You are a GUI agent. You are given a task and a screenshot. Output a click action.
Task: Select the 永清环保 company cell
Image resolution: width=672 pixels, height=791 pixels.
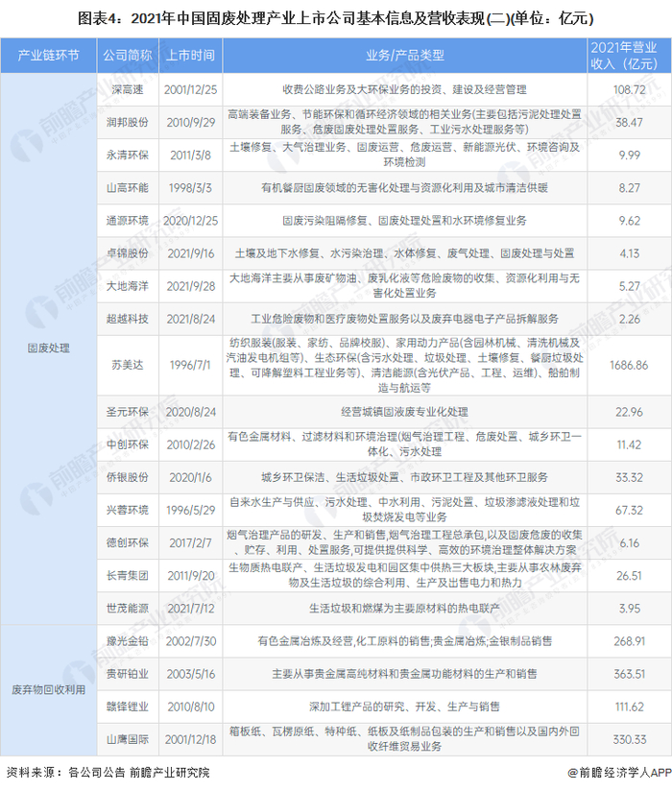(128, 156)
